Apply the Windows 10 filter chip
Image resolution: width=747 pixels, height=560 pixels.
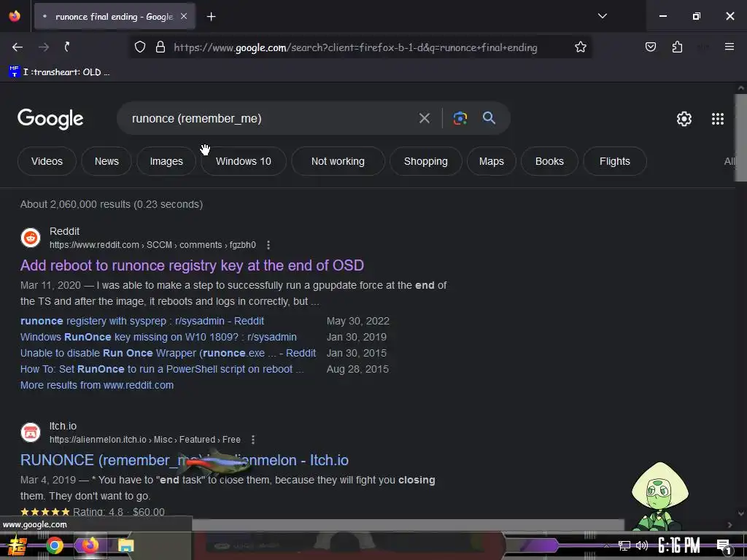coord(244,161)
